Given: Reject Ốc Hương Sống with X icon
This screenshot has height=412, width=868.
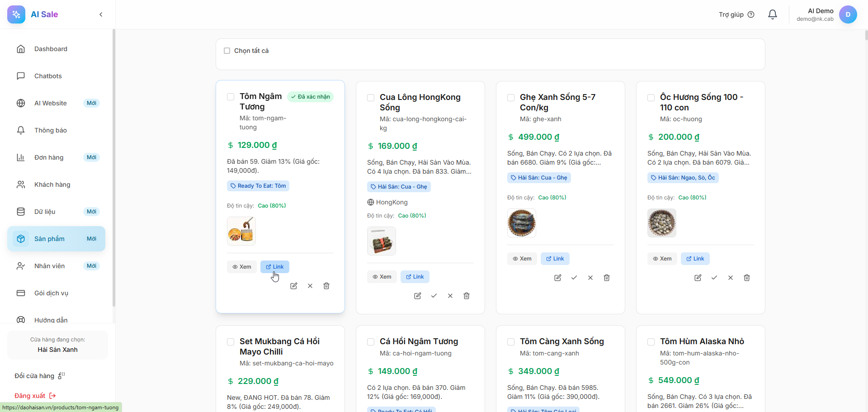Looking at the screenshot, I should pos(731,278).
